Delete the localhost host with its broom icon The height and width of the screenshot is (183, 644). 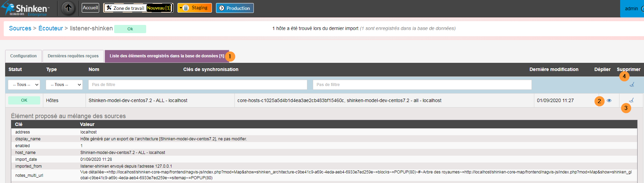[631, 100]
